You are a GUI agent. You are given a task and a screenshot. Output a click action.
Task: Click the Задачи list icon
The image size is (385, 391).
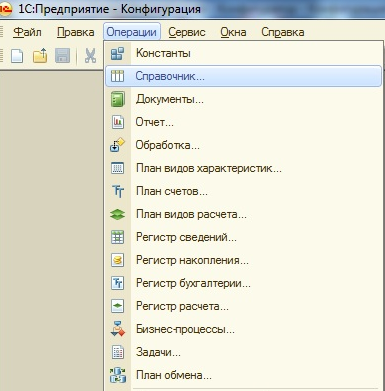pyautogui.click(x=117, y=352)
